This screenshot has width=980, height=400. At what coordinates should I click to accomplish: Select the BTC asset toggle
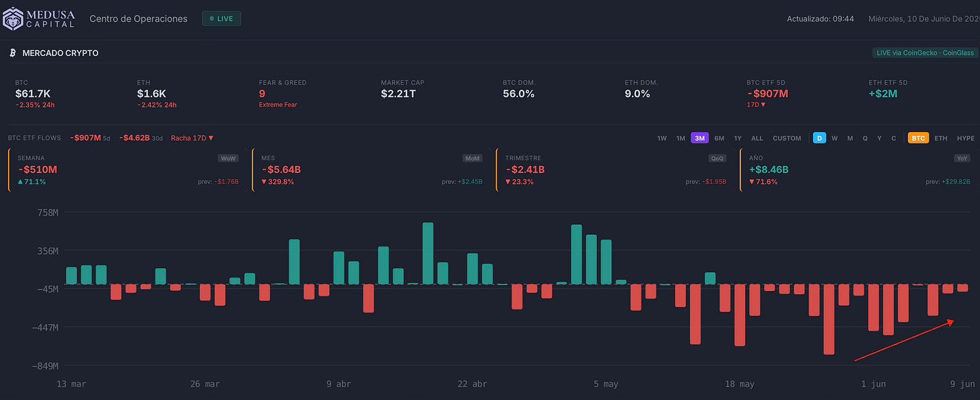(x=918, y=138)
